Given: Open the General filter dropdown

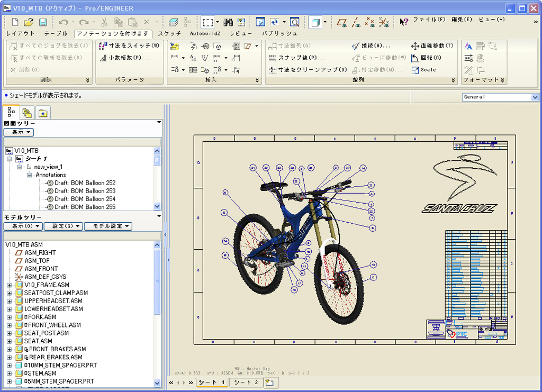Looking at the screenshot, I should pos(535,97).
